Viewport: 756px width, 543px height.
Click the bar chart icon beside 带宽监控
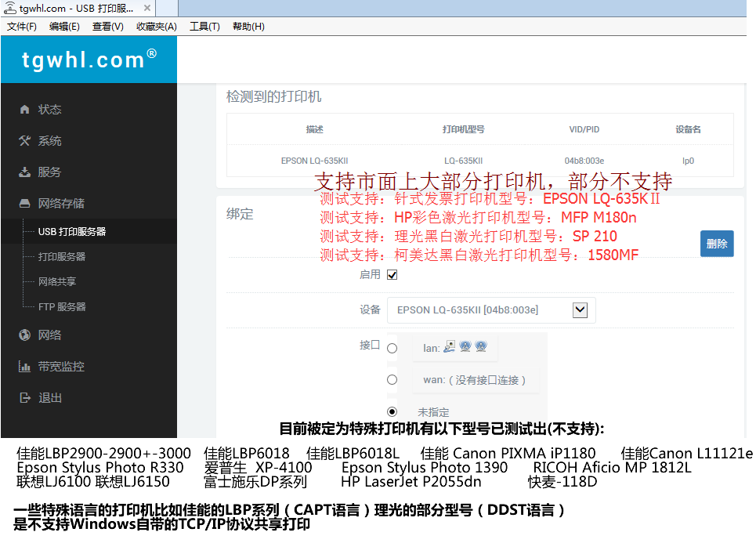(x=24, y=367)
